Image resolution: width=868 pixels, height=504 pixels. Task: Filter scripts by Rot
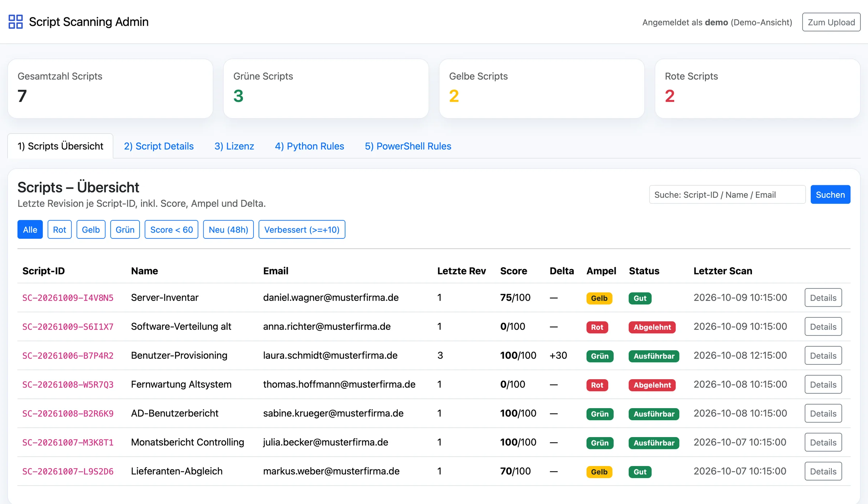click(60, 229)
